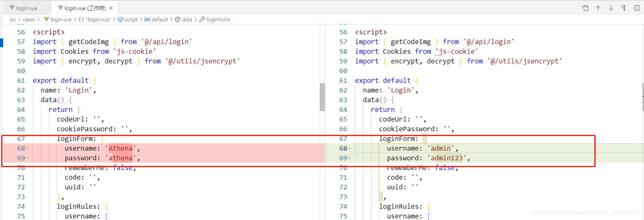Screen dimensions: 644x220
Task: Click codeUrl line in the modified editor
Action: click(x=403, y=119)
